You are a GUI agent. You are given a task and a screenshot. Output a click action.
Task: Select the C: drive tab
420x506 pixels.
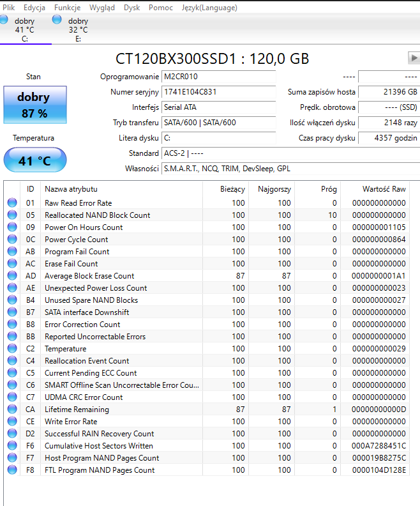click(x=26, y=29)
